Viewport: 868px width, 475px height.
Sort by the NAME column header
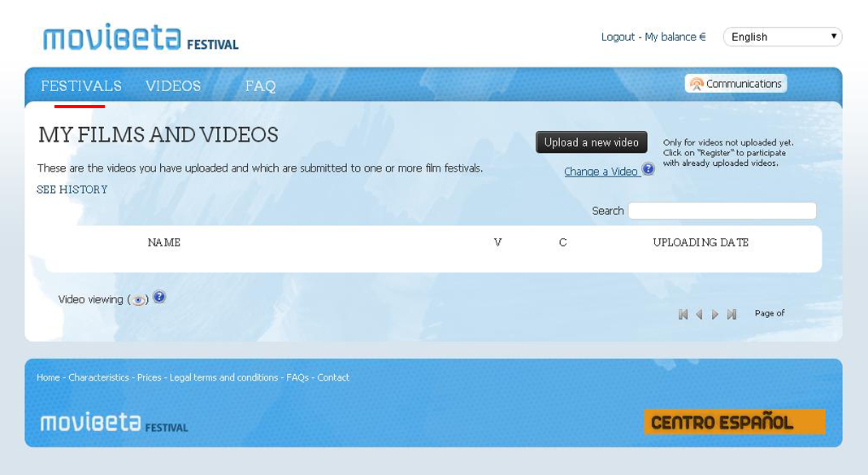[x=164, y=242]
